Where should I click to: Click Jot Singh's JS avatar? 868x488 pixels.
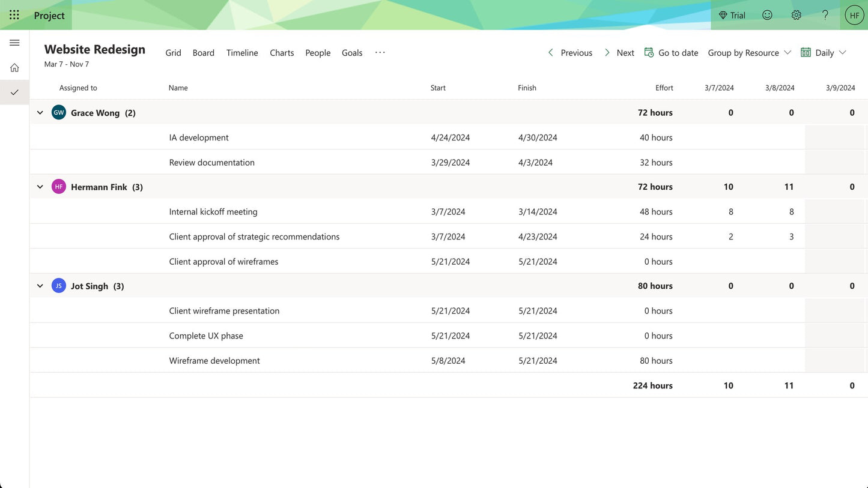pyautogui.click(x=58, y=286)
